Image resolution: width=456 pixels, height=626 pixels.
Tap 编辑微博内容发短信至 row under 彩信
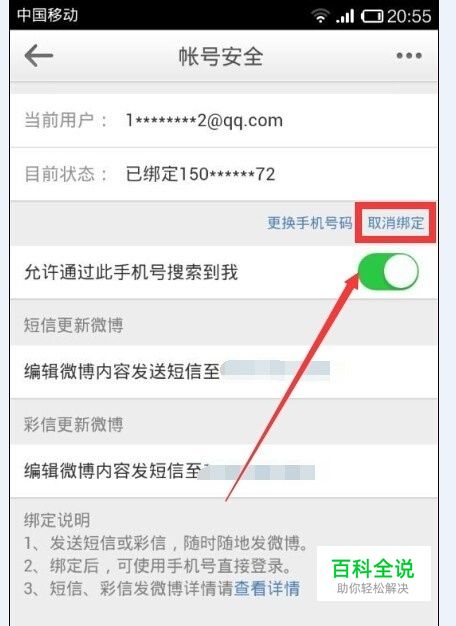tap(224, 471)
